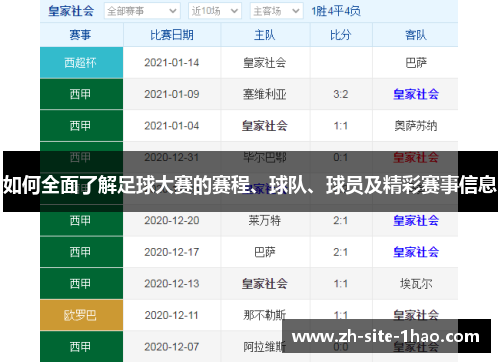
Task: Click home team 塞维利亚
Action: tap(265, 94)
